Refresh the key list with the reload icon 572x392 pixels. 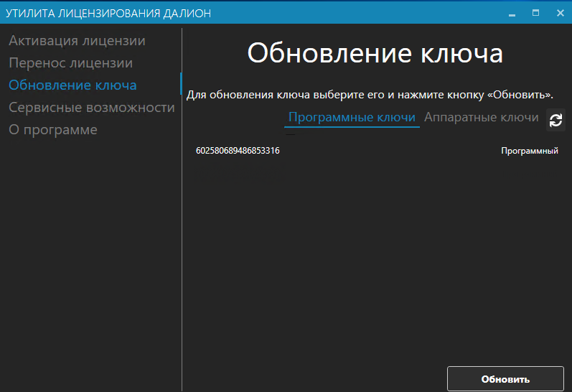coord(555,120)
